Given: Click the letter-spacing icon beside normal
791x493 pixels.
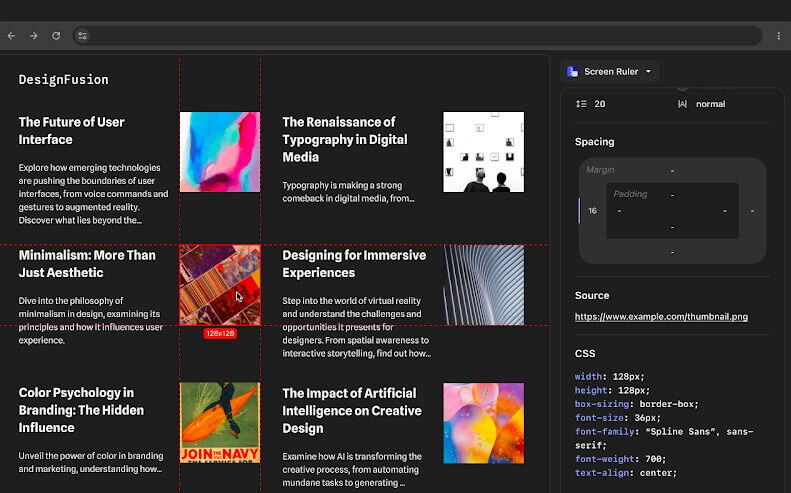Looking at the screenshot, I should point(682,104).
